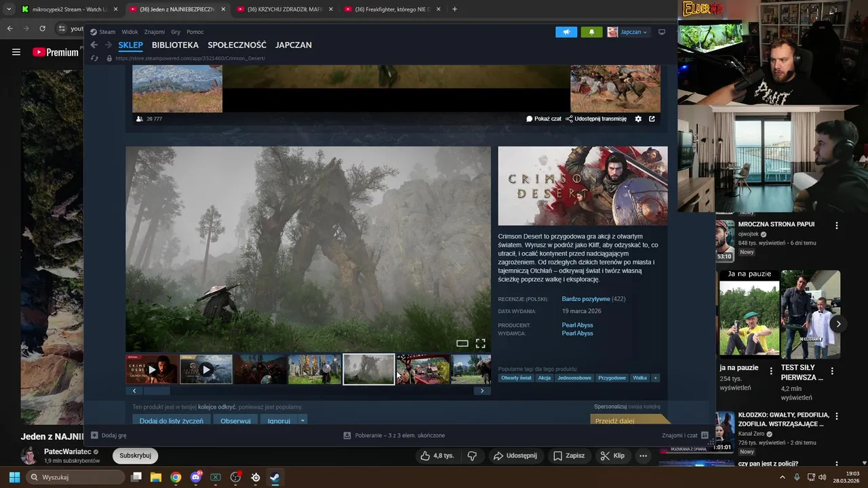Switch the screenshot viewer to theater mode
Viewport: 868px width, 488px height.
tap(462, 344)
